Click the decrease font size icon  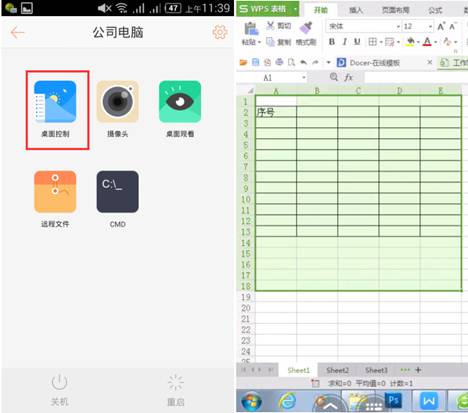(452, 26)
